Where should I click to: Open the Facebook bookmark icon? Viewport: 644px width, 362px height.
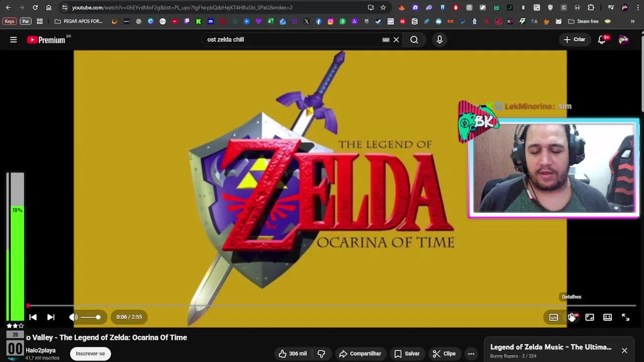318,22
